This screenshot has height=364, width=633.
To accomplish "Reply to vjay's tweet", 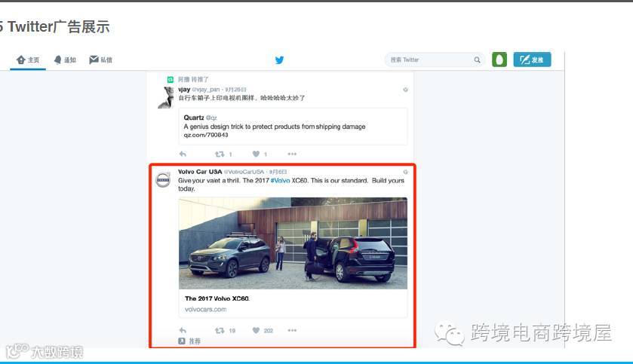I will pyautogui.click(x=183, y=154).
